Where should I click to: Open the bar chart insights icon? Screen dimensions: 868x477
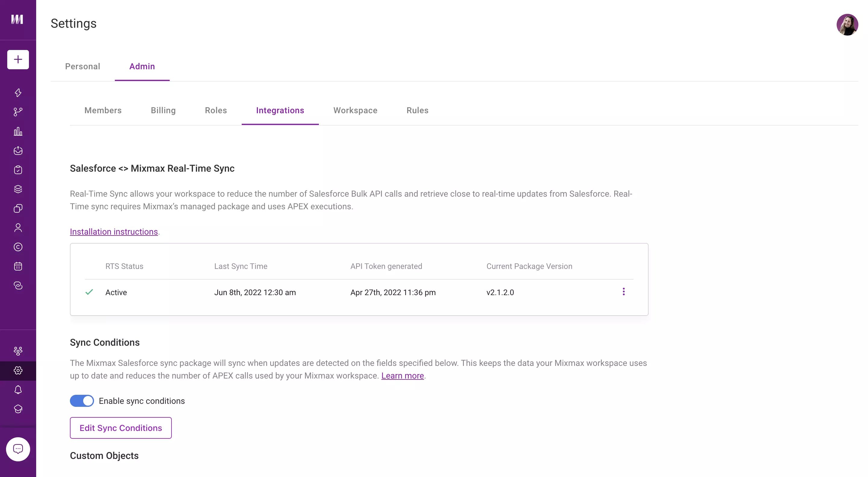tap(18, 131)
